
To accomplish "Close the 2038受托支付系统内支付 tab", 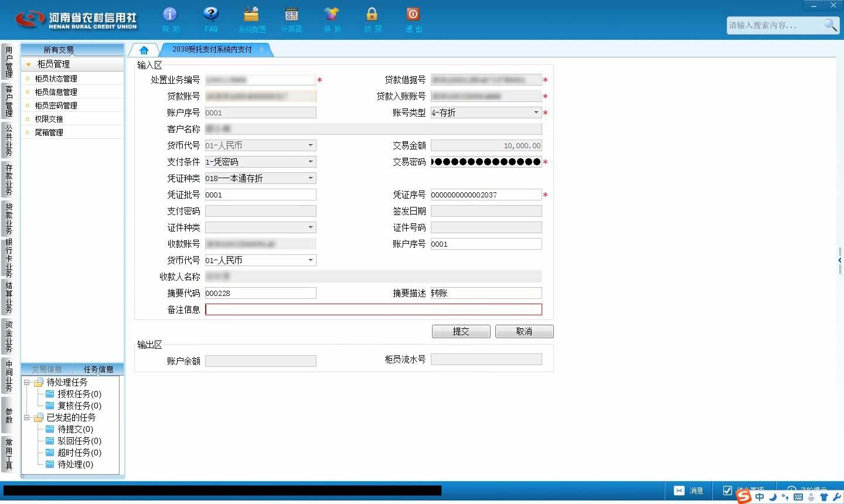I will 261,49.
